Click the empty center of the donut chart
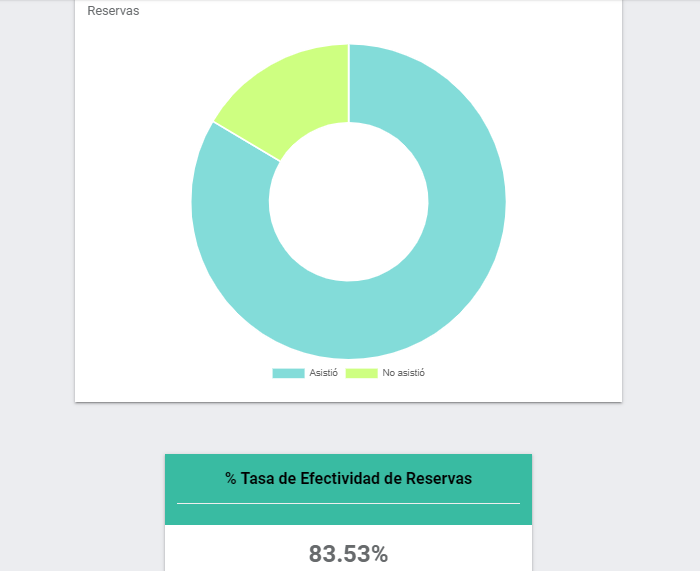 (349, 202)
